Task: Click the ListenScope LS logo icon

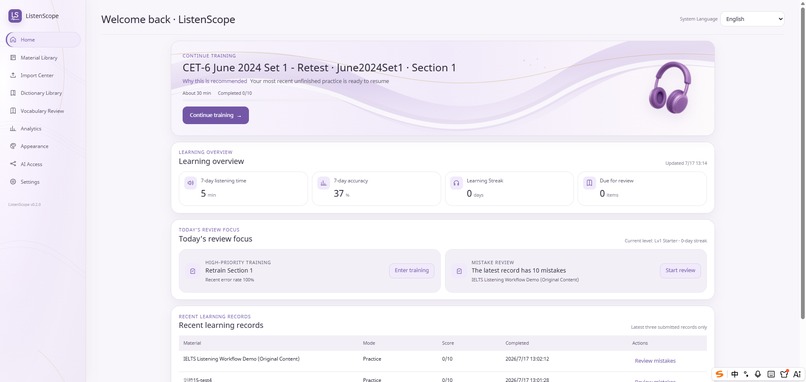Action: [15, 16]
